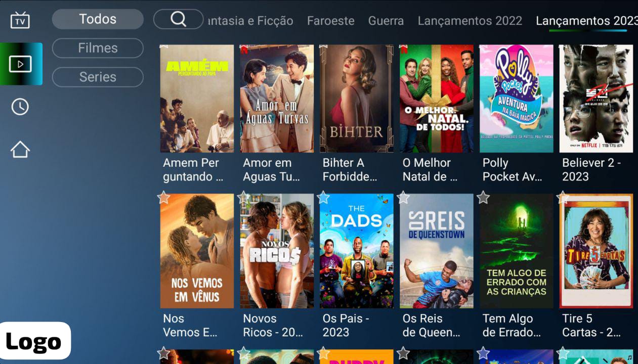Image resolution: width=638 pixels, height=364 pixels.
Task: Select the Todos filter button
Action: [x=98, y=19]
